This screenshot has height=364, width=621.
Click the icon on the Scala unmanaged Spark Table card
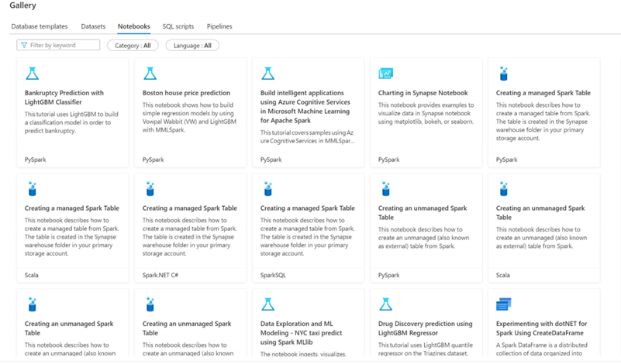coord(504,189)
